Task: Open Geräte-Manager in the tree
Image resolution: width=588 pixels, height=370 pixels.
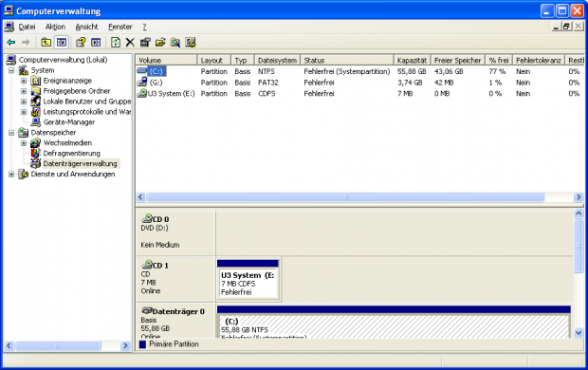Action: tap(69, 122)
